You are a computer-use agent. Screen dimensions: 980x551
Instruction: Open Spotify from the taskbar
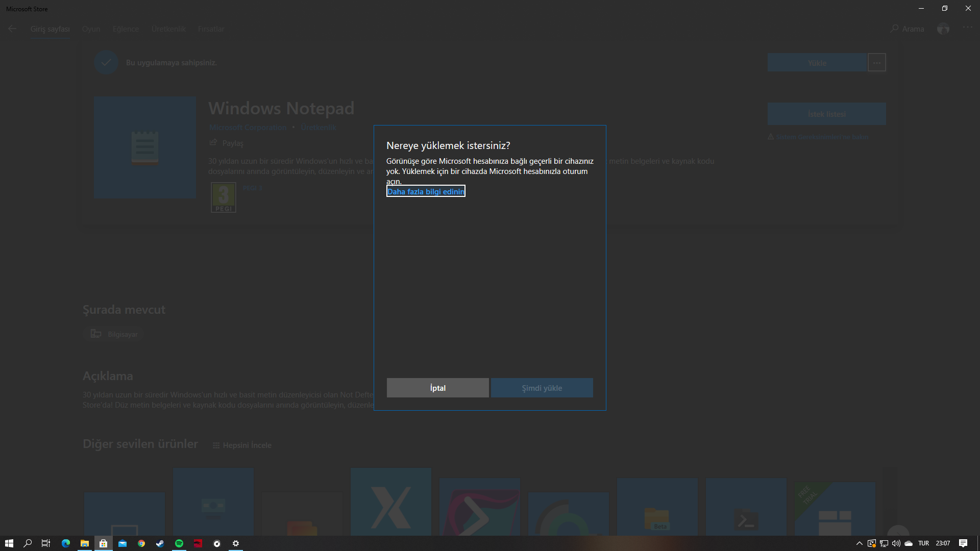(179, 543)
